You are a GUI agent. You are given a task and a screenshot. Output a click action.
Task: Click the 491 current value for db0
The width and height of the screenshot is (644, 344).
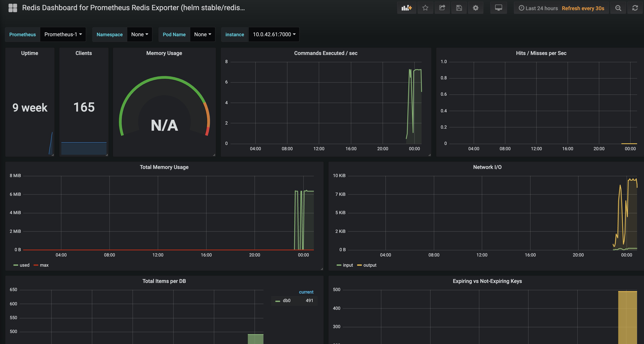309,300
